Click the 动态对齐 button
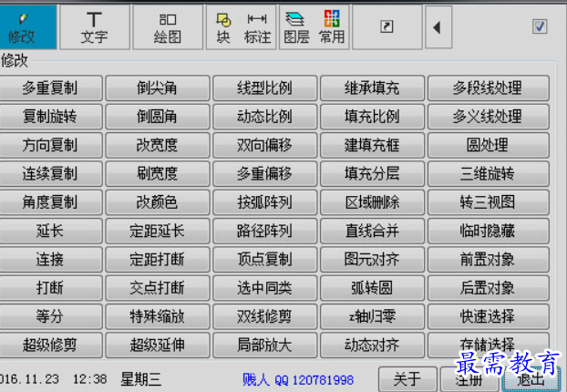Image resolution: width=567 pixels, height=392 pixels. 372,345
